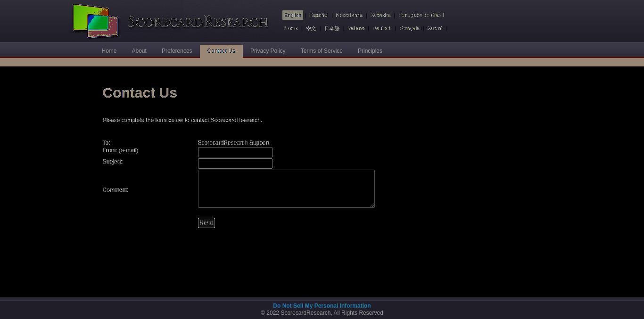Click the ScorecardResearch title text in header

coord(198,22)
